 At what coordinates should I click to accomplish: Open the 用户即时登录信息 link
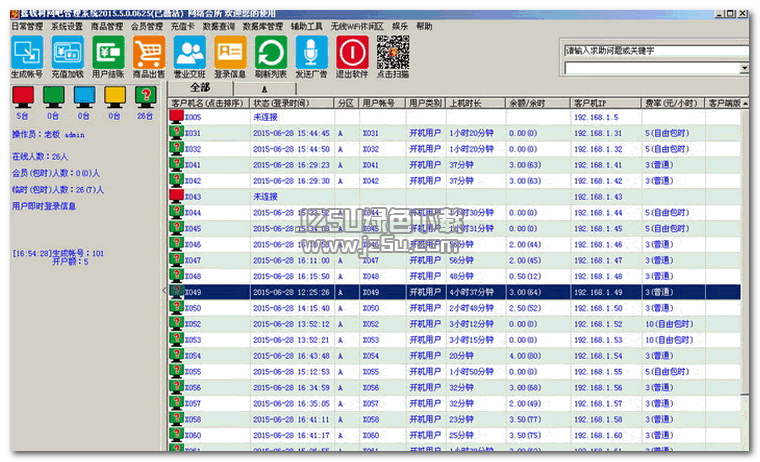point(44,206)
